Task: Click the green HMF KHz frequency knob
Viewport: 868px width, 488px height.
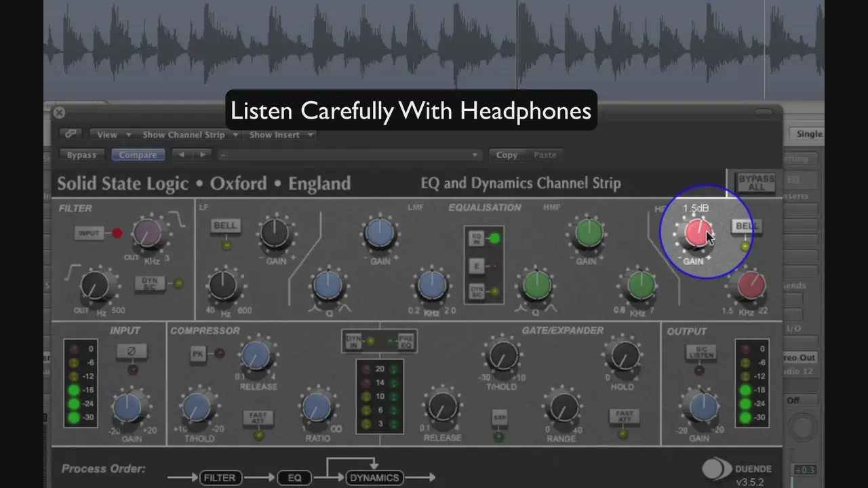Action: click(641, 285)
